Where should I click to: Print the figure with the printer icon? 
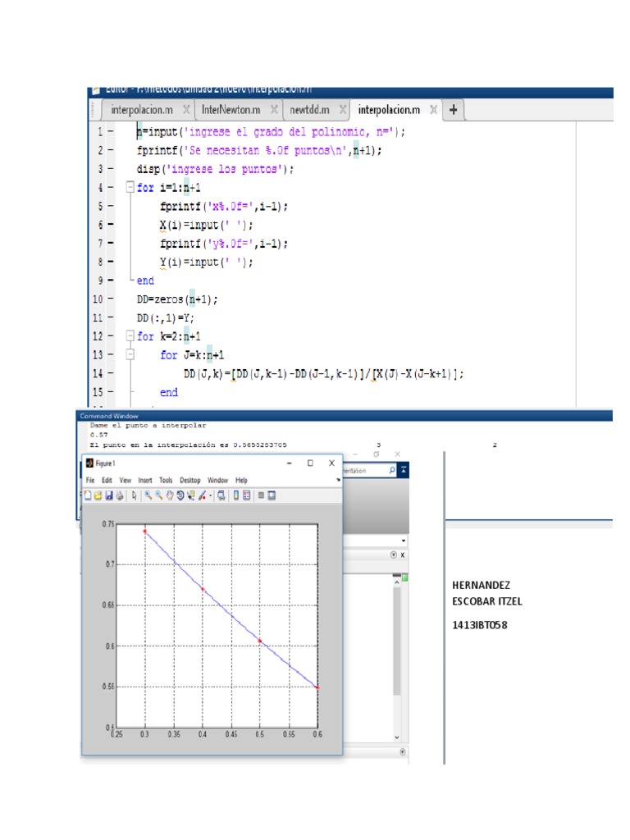click(x=119, y=495)
